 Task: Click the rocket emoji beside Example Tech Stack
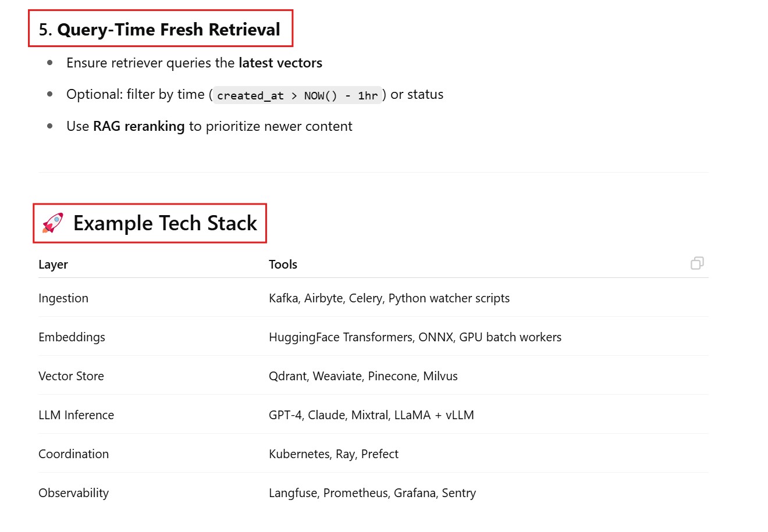coord(53,223)
